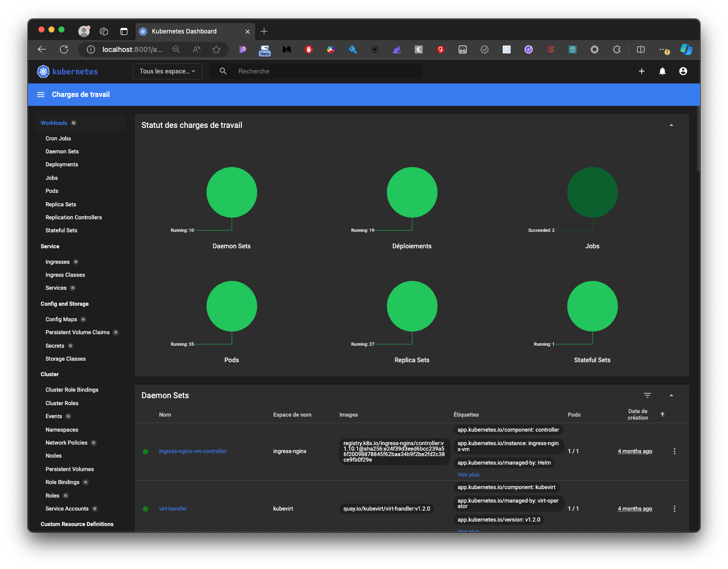The width and height of the screenshot is (728, 569).
Task: Click the Daemon Sets filter icon
Action: pos(647,395)
